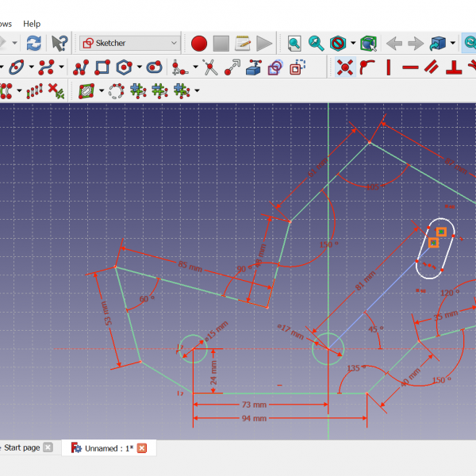The height and width of the screenshot is (476, 476).
Task: Click the Fit all view icon
Action: click(294, 43)
